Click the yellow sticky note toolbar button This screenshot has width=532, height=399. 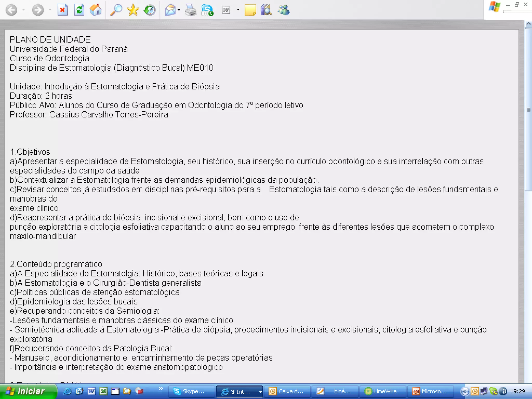pyautogui.click(x=250, y=10)
